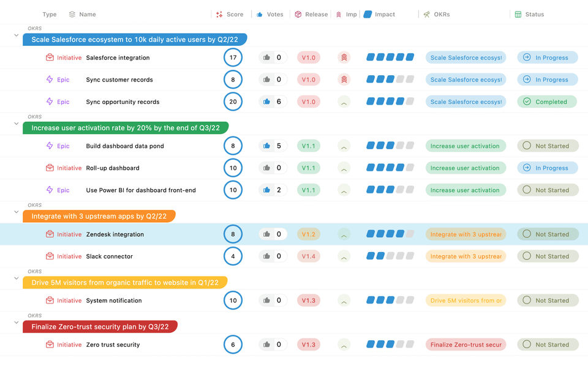Click the V1.4 release tag for Slack connector
This screenshot has width=588, height=372.
pos(309,256)
